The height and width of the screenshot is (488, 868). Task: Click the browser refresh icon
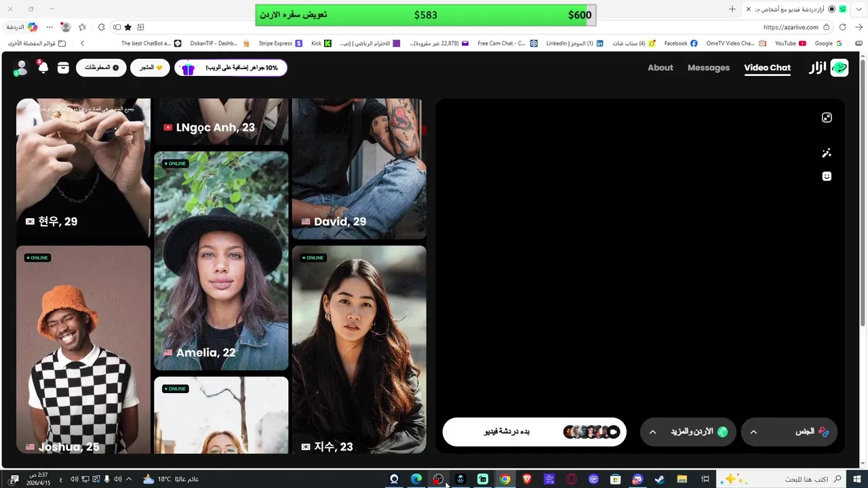pyautogui.click(x=843, y=27)
